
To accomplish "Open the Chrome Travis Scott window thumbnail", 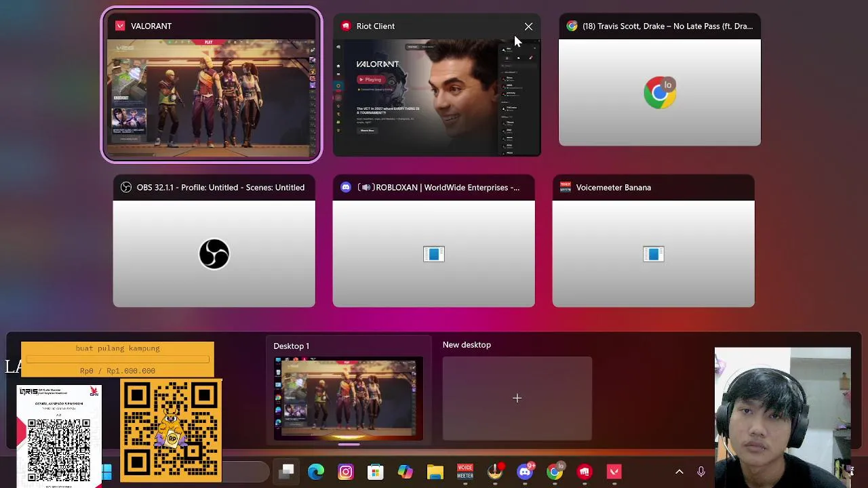I will tap(659, 80).
